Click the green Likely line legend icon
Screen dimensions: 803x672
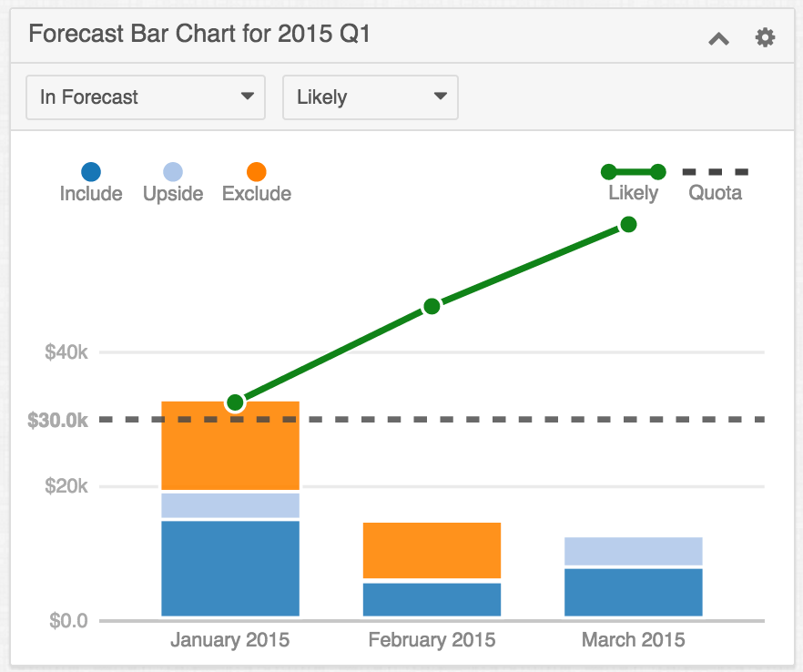633,170
